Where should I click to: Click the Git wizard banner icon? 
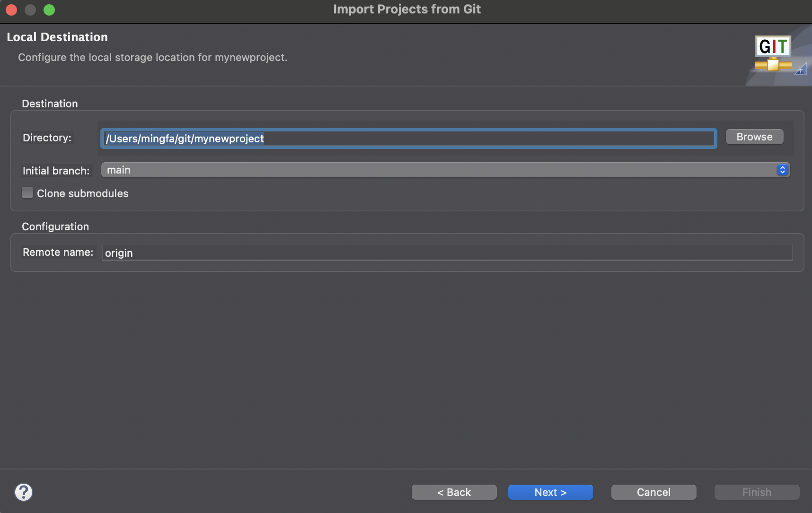coord(773,54)
